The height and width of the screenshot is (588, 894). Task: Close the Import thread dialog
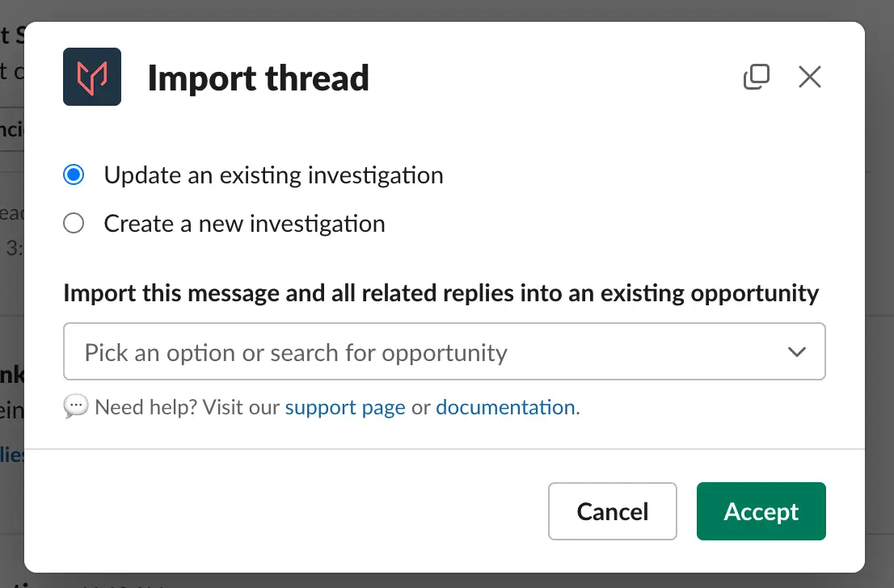[810, 77]
